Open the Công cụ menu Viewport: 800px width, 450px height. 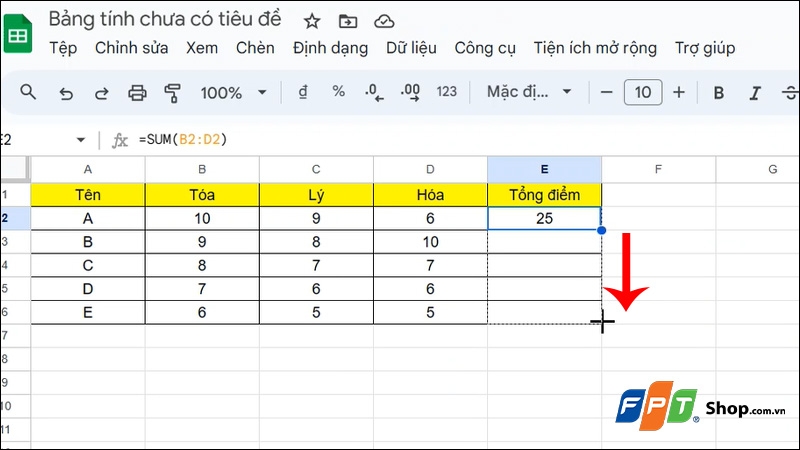485,48
